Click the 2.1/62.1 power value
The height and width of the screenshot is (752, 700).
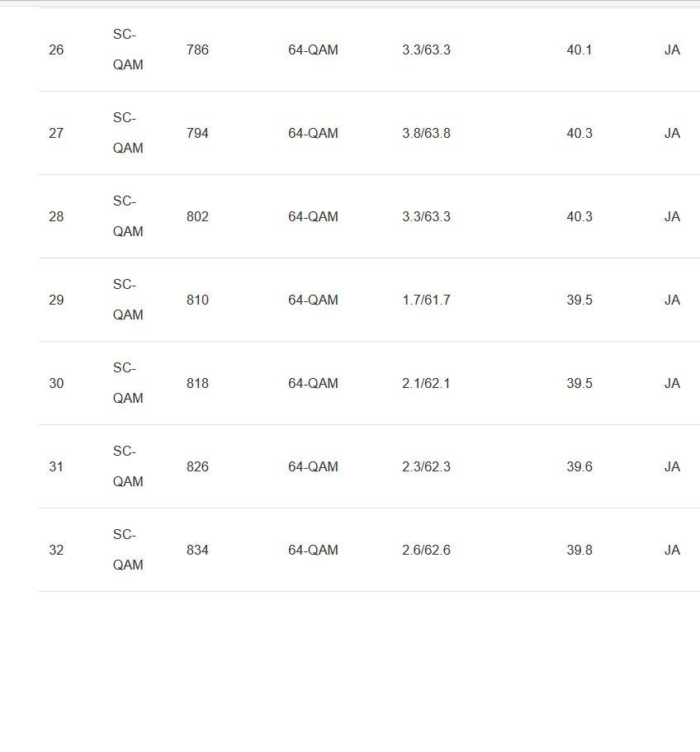pos(426,384)
